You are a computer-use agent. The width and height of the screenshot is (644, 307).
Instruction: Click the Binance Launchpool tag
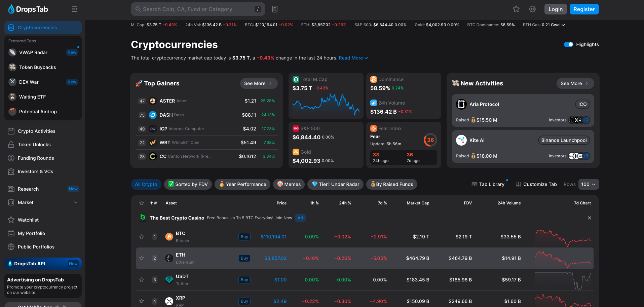click(x=564, y=140)
